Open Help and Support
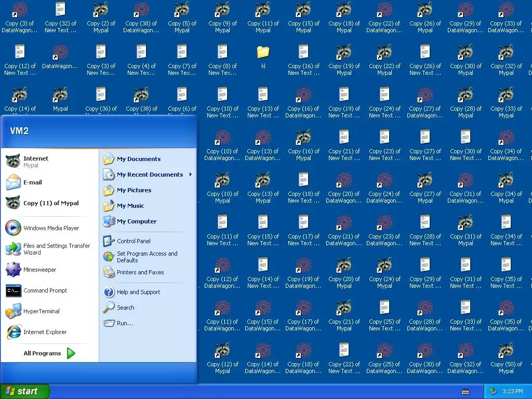The width and height of the screenshot is (532, 399). click(148, 292)
